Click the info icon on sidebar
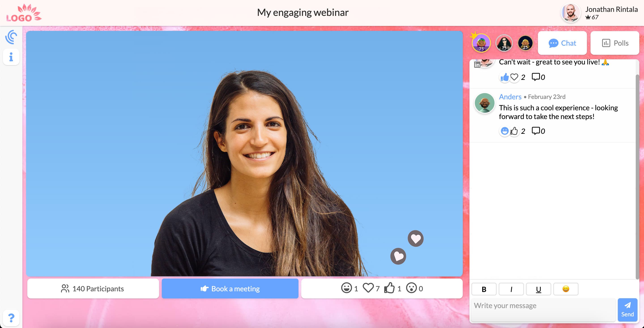 11,57
